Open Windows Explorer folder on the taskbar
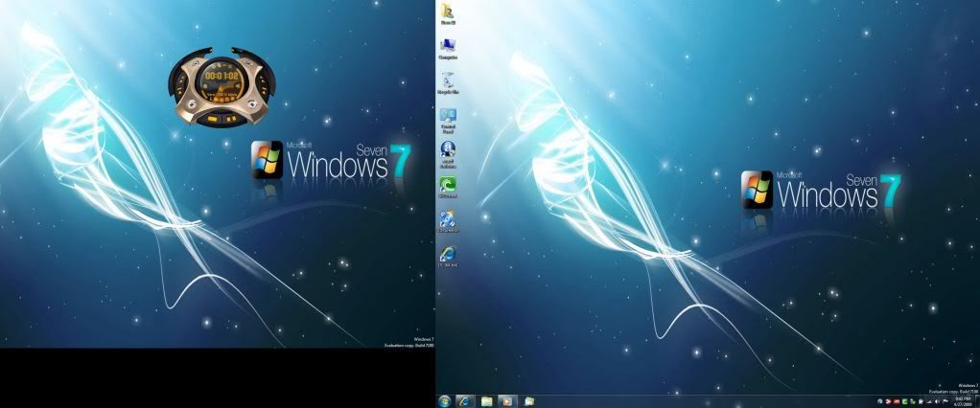The height and width of the screenshot is (408, 980). pos(486,401)
